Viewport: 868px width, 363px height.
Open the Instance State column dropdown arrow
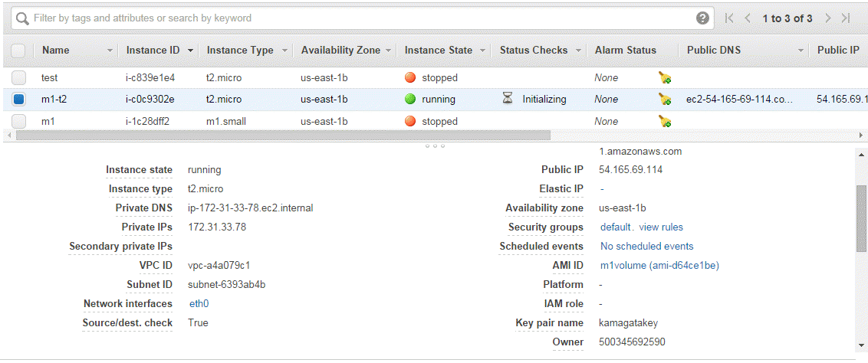(482, 51)
